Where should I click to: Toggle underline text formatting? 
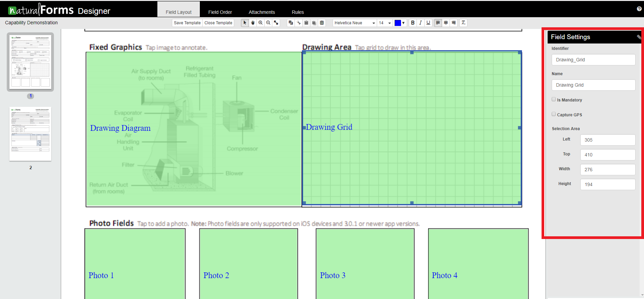[428, 23]
